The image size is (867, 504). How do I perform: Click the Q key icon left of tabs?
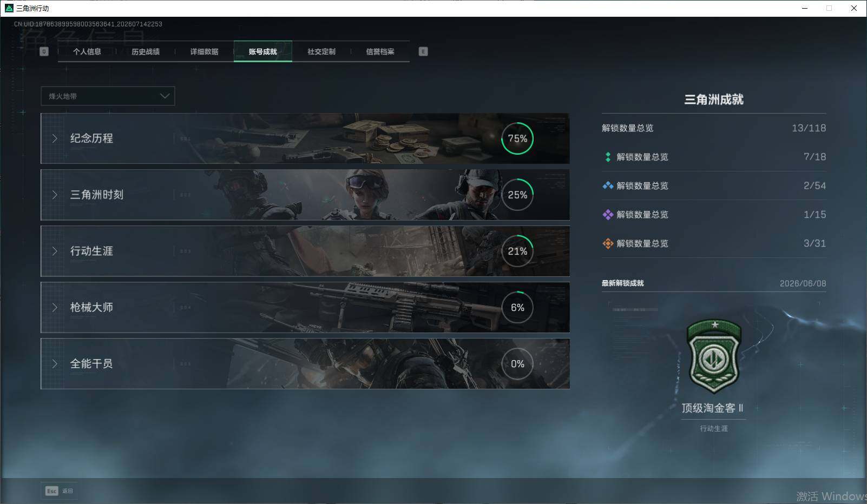(44, 51)
